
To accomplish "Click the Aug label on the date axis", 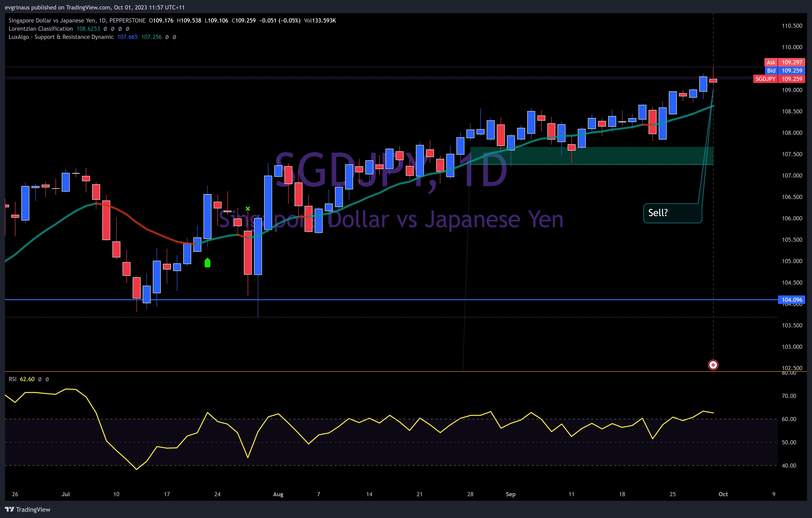I will (x=278, y=494).
